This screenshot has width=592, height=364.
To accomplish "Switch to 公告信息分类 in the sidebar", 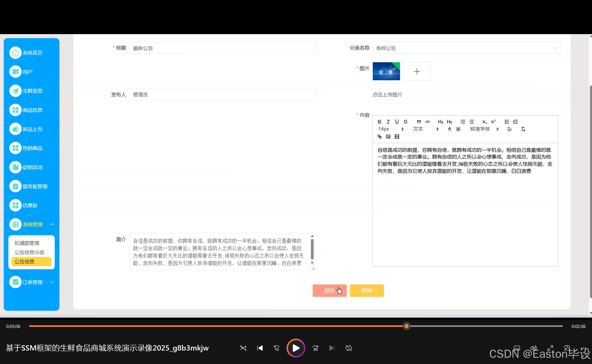I will click(29, 252).
